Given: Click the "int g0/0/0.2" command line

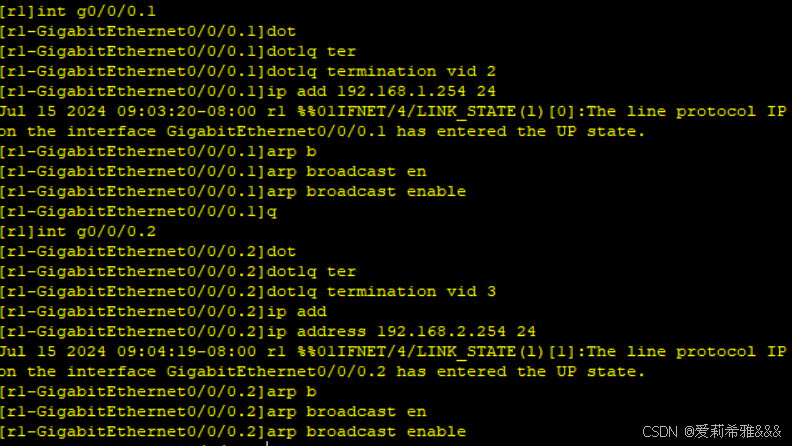Looking at the screenshot, I should point(70,231).
